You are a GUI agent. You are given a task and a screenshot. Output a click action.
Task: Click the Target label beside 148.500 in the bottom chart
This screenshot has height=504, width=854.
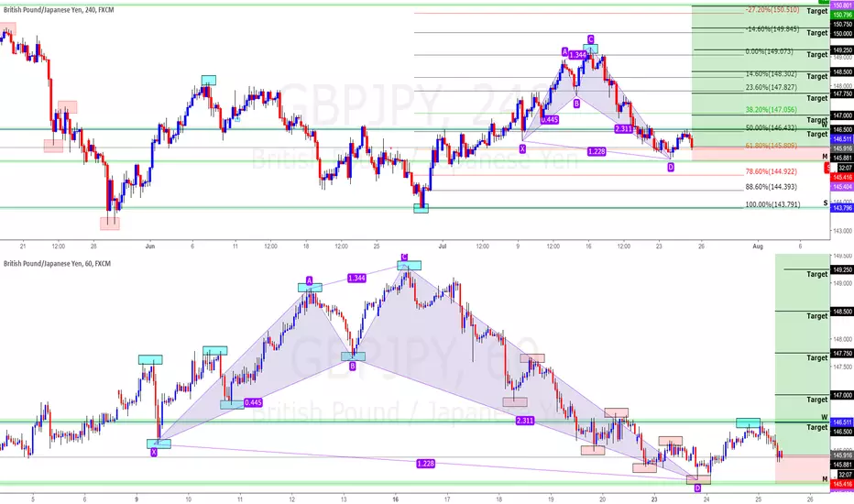(817, 316)
